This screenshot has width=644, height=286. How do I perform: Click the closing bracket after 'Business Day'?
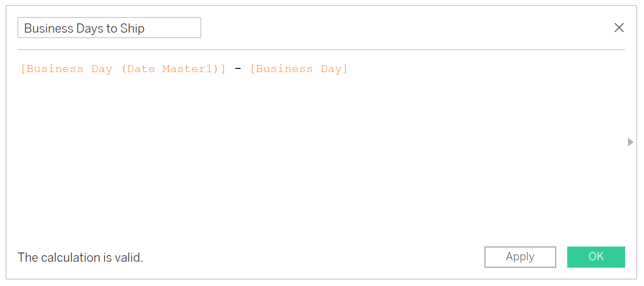point(345,69)
